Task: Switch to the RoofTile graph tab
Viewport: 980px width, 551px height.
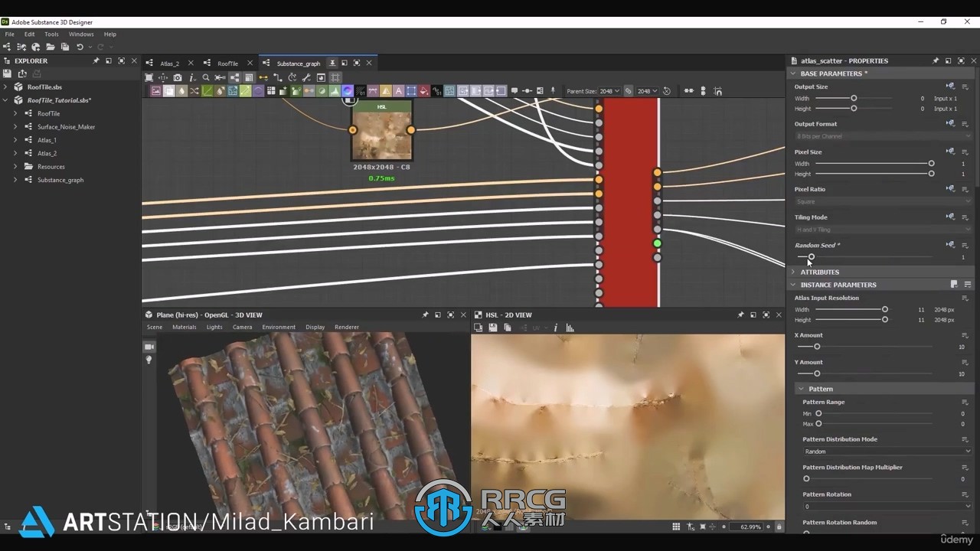Action: coord(227,64)
